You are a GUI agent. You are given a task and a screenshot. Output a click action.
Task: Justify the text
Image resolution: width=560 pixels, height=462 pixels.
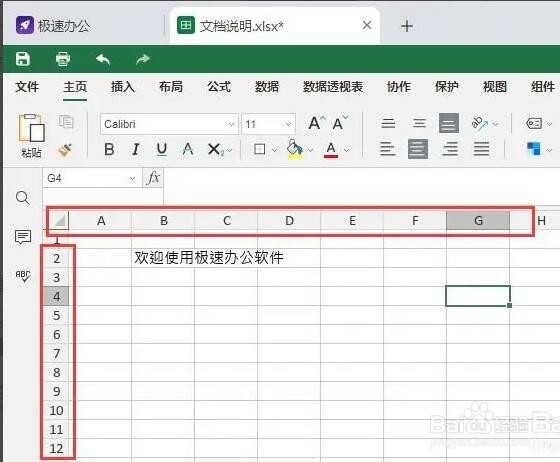[481, 149]
